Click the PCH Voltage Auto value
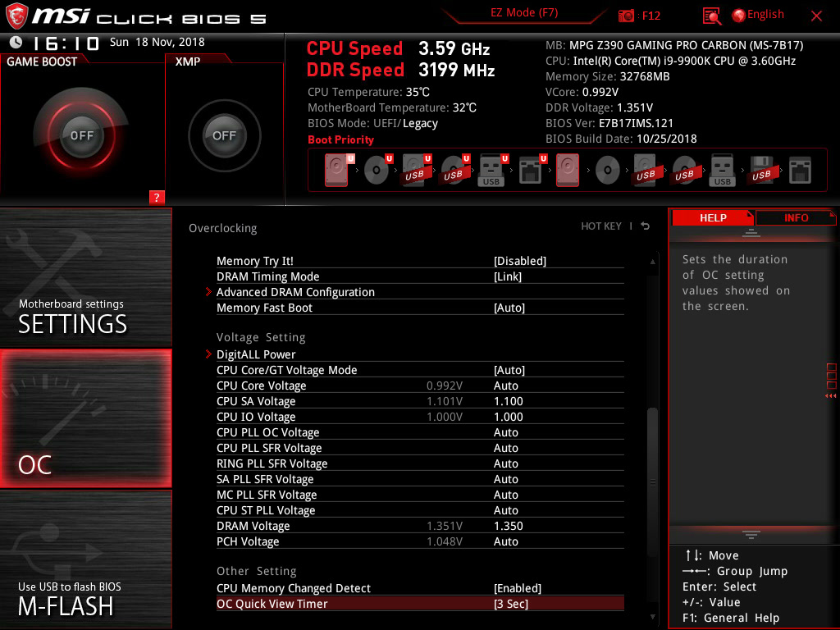This screenshot has width=840, height=630. [x=505, y=541]
